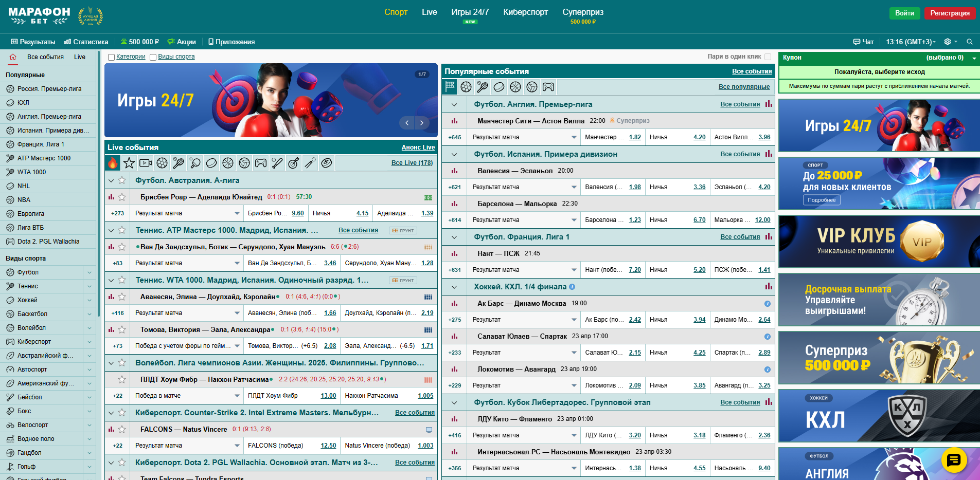Add Брисбен Роар — Аделаида Юнайтед to favorites

[122, 197]
